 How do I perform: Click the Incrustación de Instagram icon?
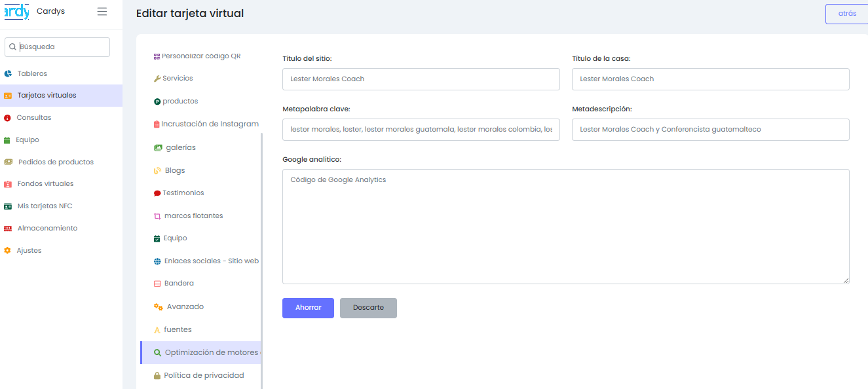click(157, 124)
